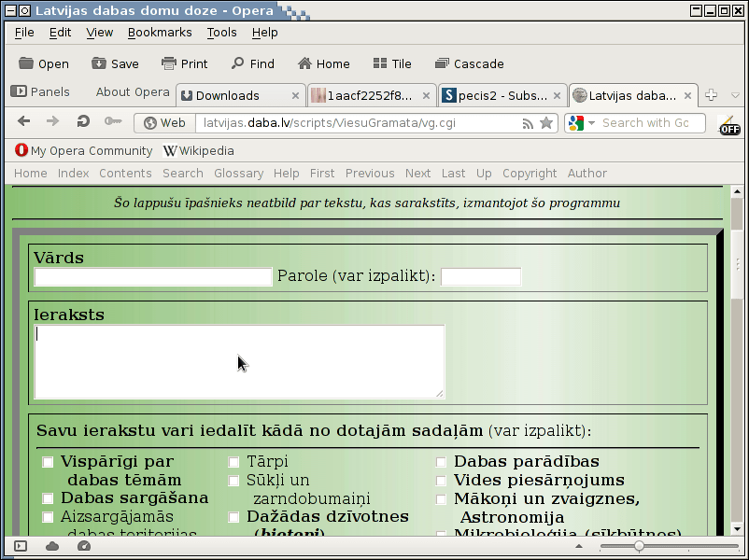
Task: Focus the Parole password field
Action: coord(481,277)
